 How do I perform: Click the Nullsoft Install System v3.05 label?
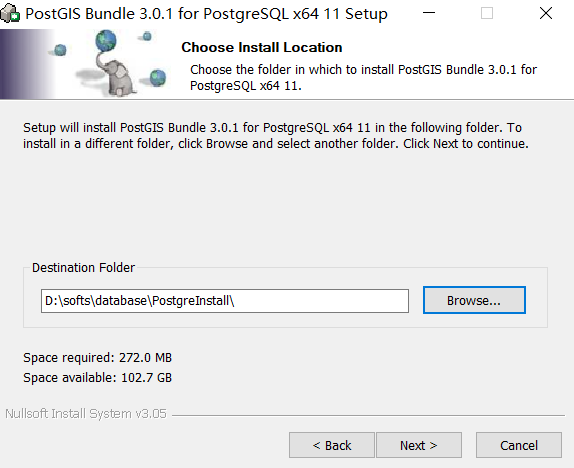click(x=86, y=413)
